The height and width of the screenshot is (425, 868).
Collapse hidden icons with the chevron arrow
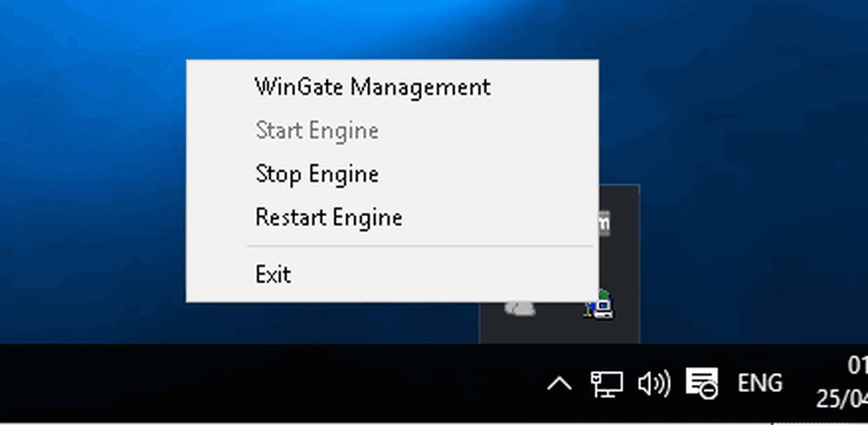(x=559, y=383)
